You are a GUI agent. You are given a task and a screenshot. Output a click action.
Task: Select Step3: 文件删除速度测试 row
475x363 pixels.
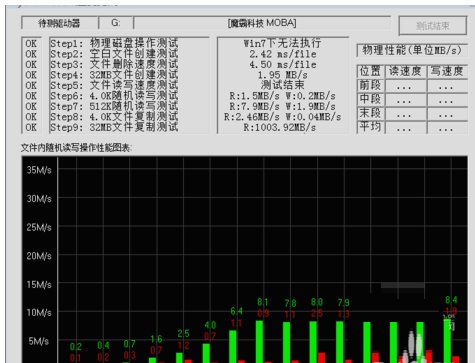click(x=114, y=64)
